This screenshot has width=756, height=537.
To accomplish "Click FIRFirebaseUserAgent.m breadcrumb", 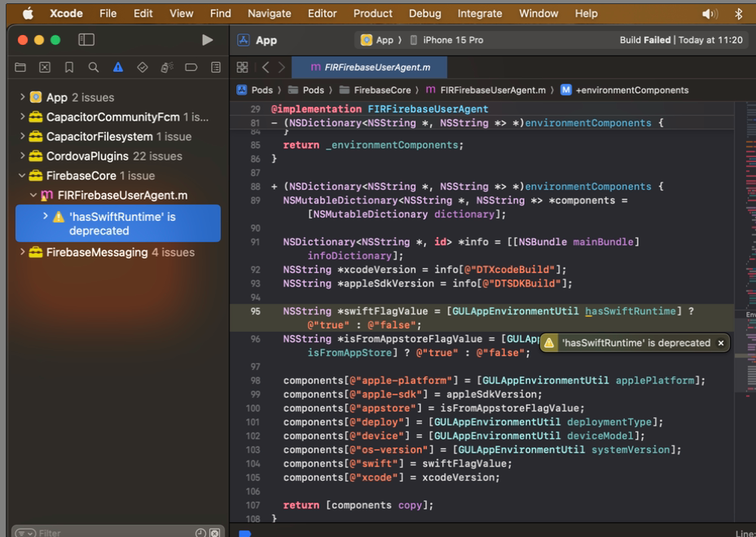I will pyautogui.click(x=486, y=90).
